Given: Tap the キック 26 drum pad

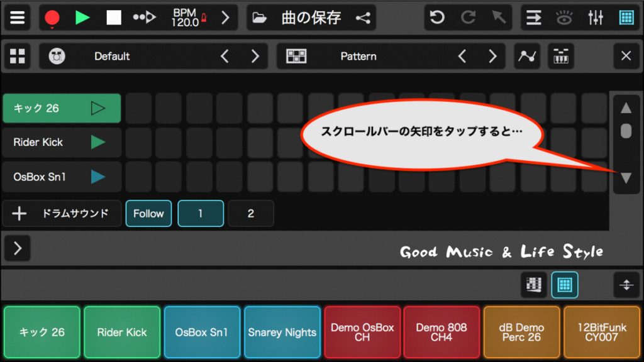Looking at the screenshot, I should click(x=42, y=332).
